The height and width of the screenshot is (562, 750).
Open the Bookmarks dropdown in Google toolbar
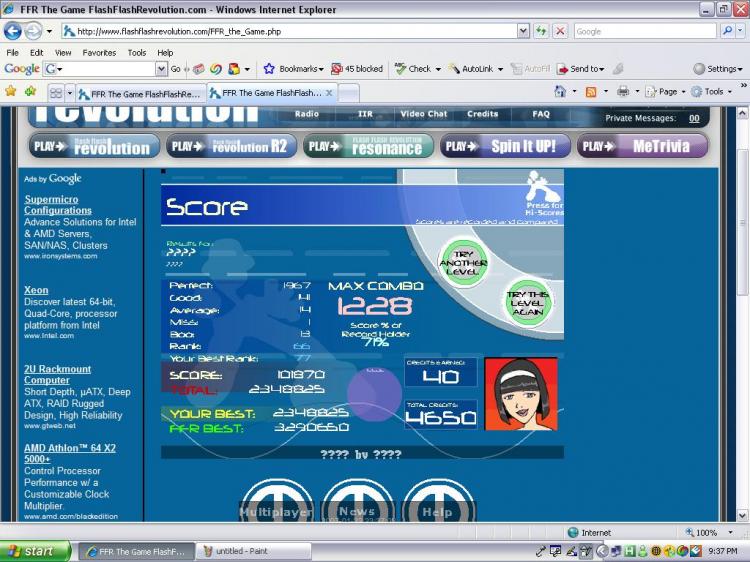pyautogui.click(x=294, y=69)
